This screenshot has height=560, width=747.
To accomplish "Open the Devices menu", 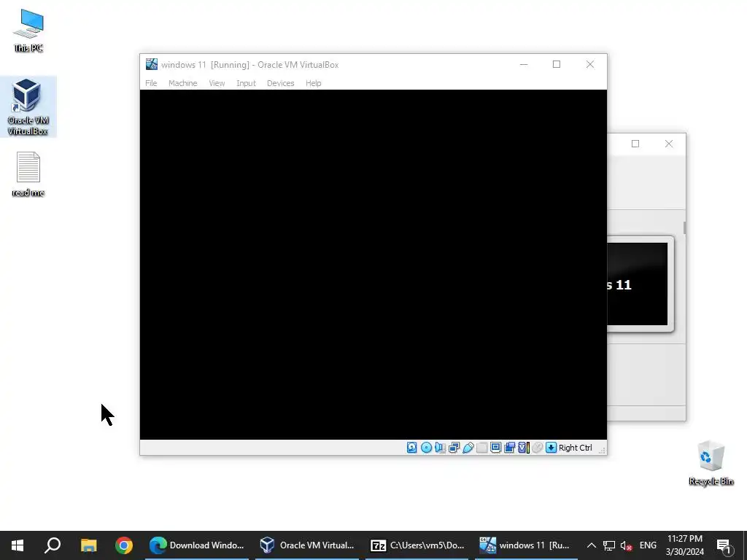I will [x=281, y=83].
